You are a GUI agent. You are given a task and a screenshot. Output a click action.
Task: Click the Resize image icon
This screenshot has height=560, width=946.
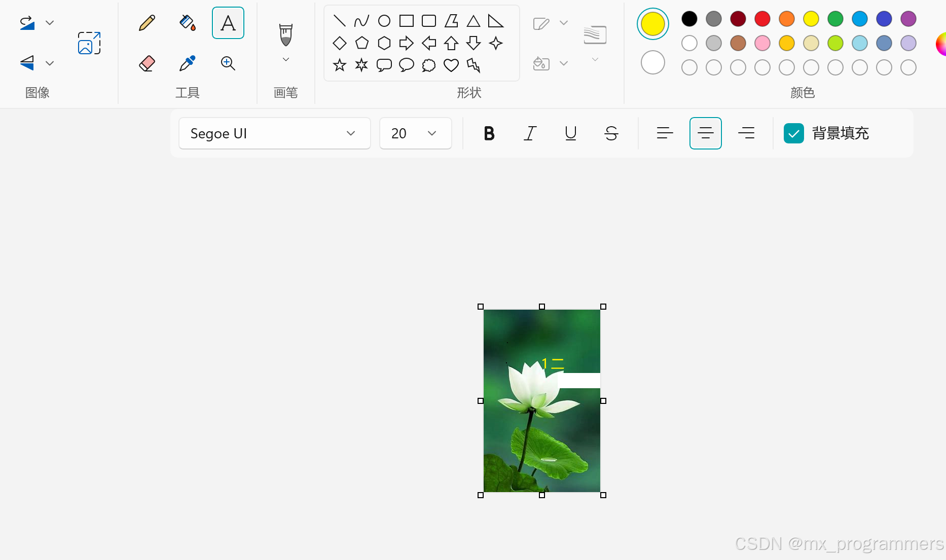89,43
